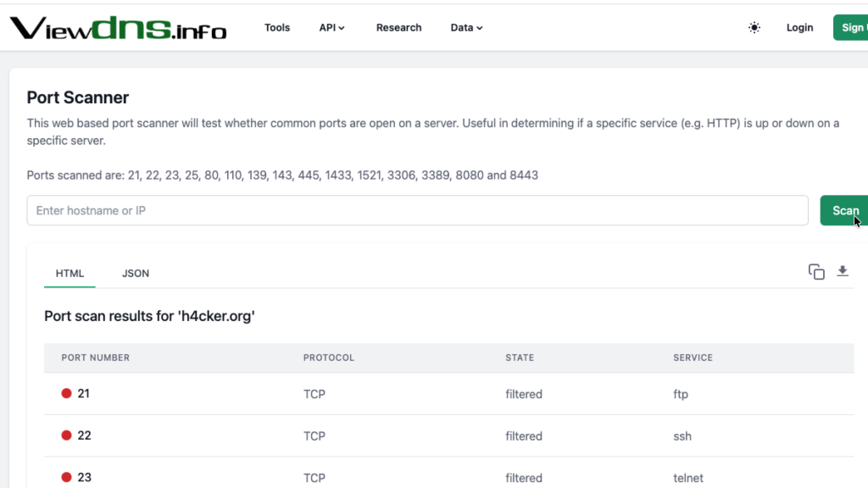This screenshot has height=488, width=868.
Task: Click TCP in the port 22 row
Action: (314, 436)
